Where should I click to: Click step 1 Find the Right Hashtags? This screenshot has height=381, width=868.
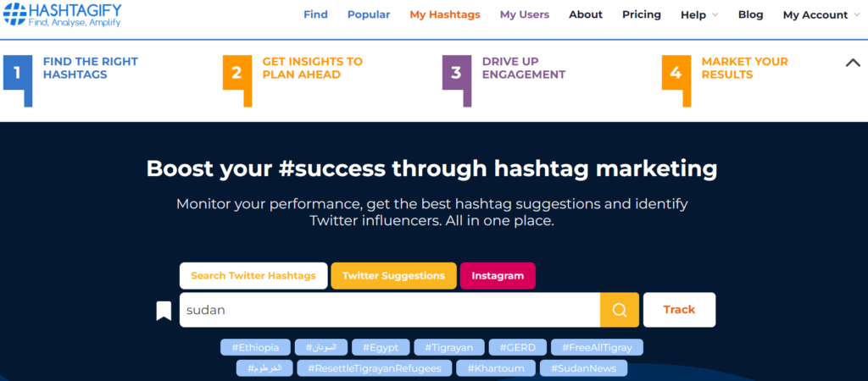click(92, 68)
